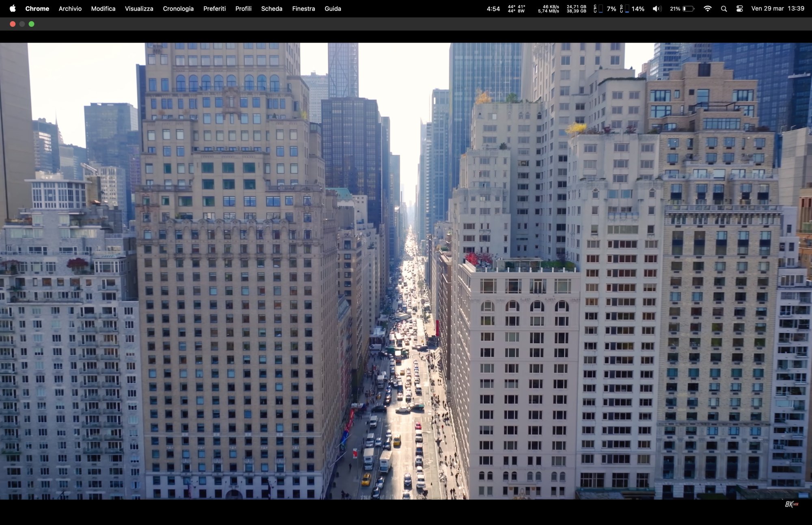Click the battery 21% indicator
Screen dimensions: 812x525
click(682, 9)
